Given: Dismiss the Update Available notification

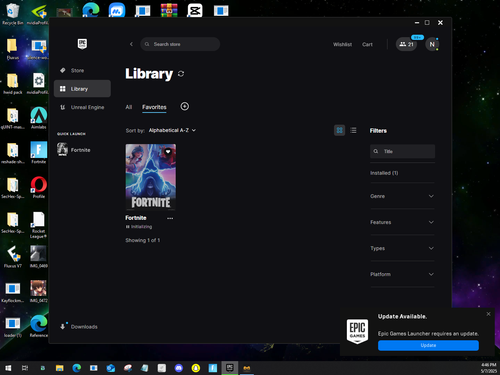Looking at the screenshot, I should (488, 314).
